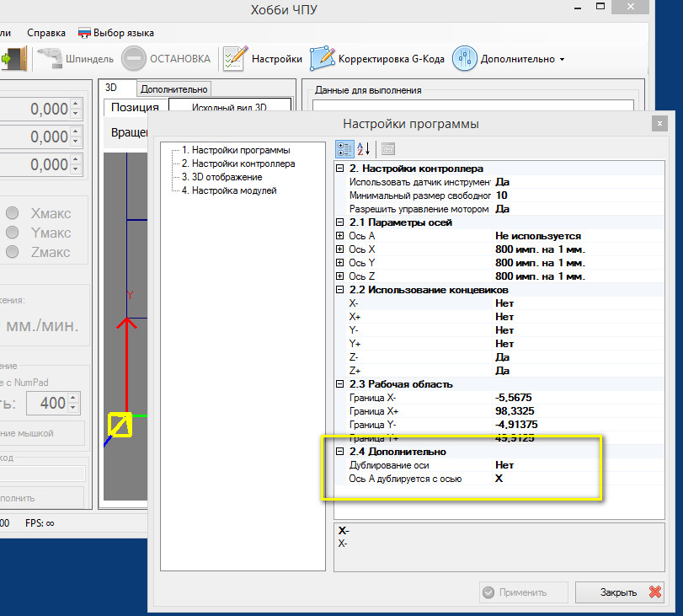
Task: Click the ОСТАНОВКА stop icon
Action: (133, 58)
